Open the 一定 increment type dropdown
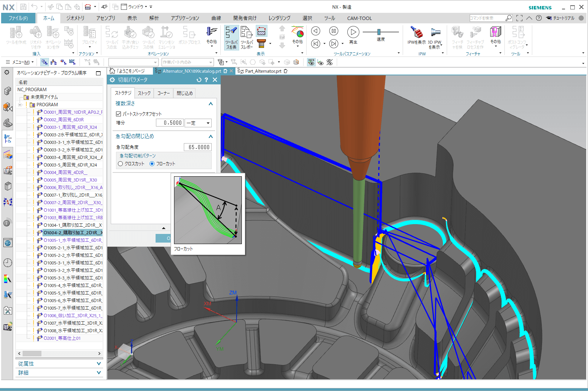Image resolution: width=588 pixels, height=391 pixels. (x=199, y=123)
